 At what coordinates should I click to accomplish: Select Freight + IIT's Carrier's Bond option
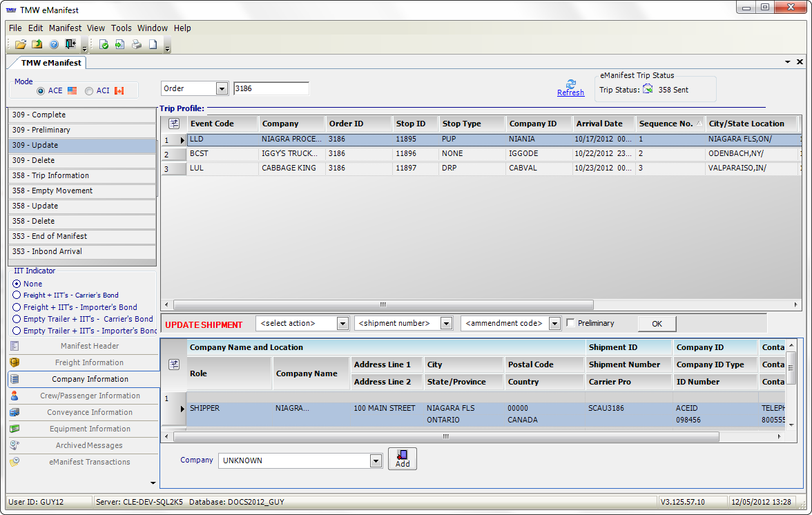(x=17, y=295)
